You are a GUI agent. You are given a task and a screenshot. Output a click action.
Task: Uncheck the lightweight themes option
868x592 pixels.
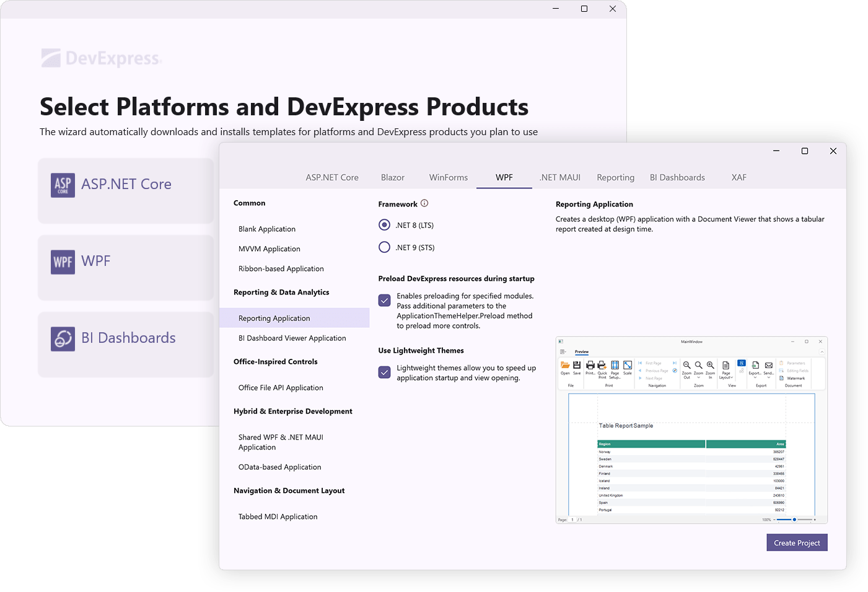384,372
